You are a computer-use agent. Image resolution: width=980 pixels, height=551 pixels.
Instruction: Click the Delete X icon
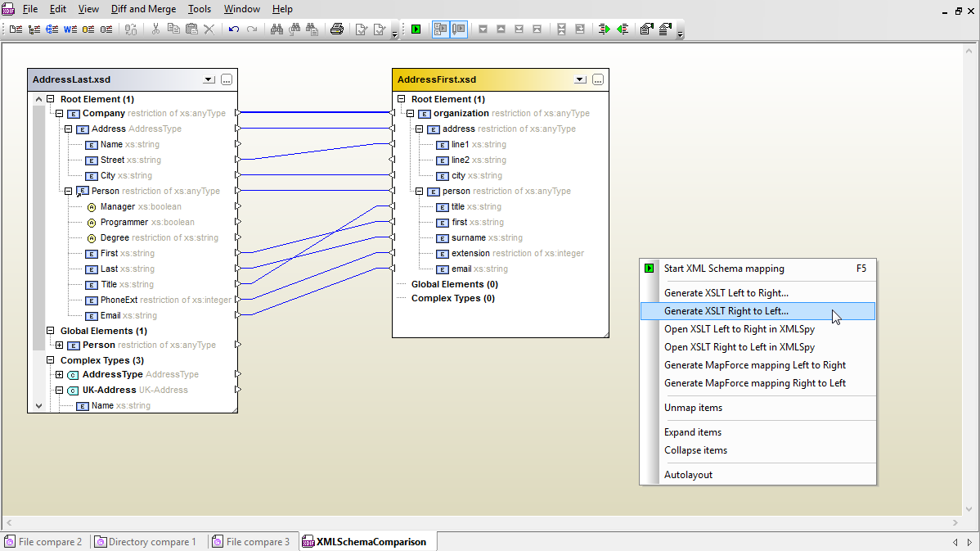click(209, 29)
